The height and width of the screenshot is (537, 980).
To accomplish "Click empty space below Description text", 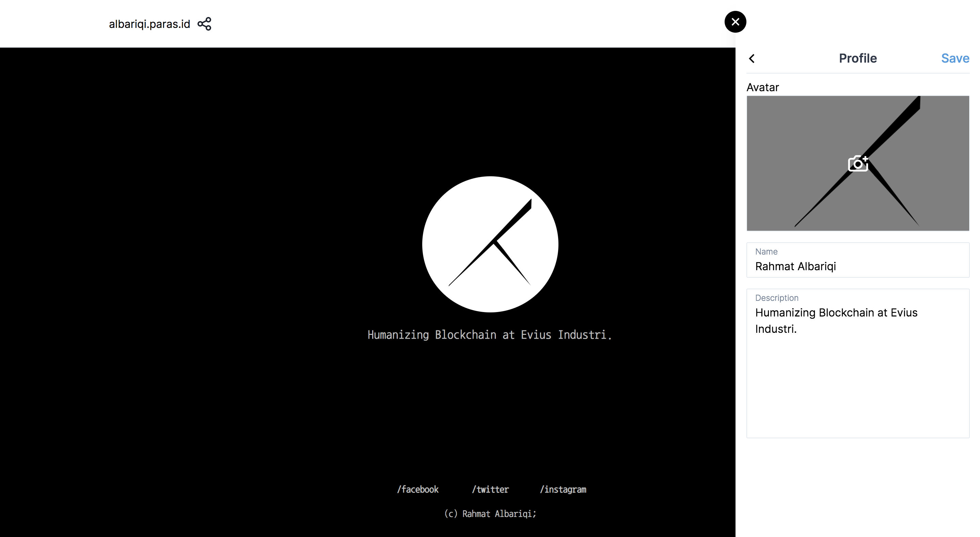I will (857, 395).
